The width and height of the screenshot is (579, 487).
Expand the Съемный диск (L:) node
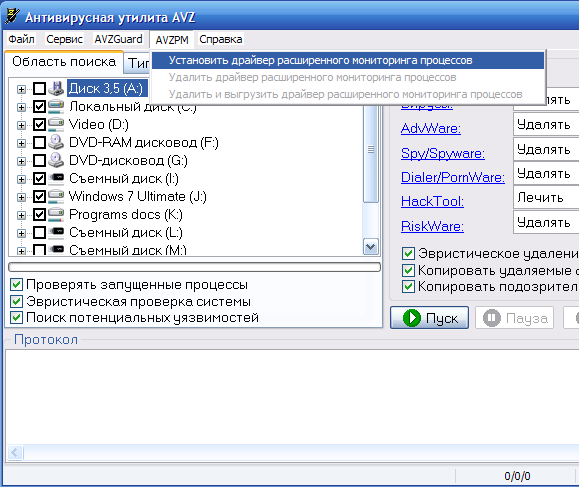pos(21,233)
